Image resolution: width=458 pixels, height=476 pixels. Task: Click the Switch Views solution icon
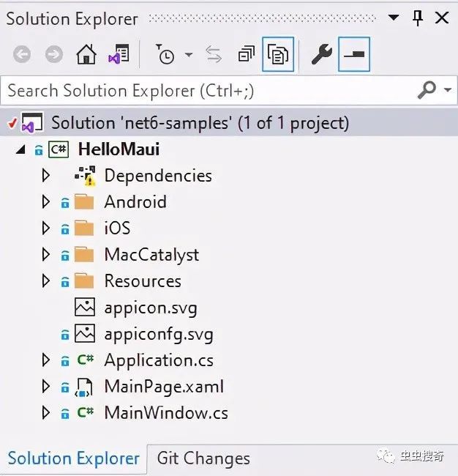[x=119, y=54]
